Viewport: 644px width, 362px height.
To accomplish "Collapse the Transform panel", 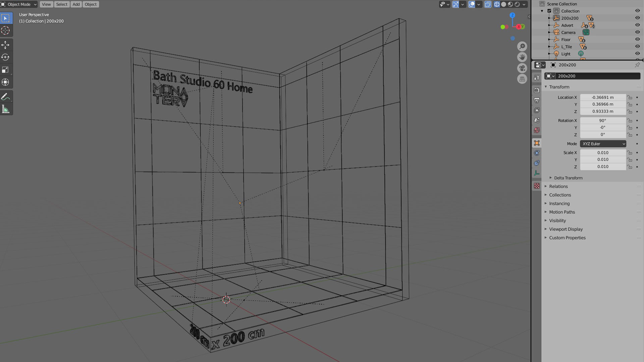I will [546, 87].
